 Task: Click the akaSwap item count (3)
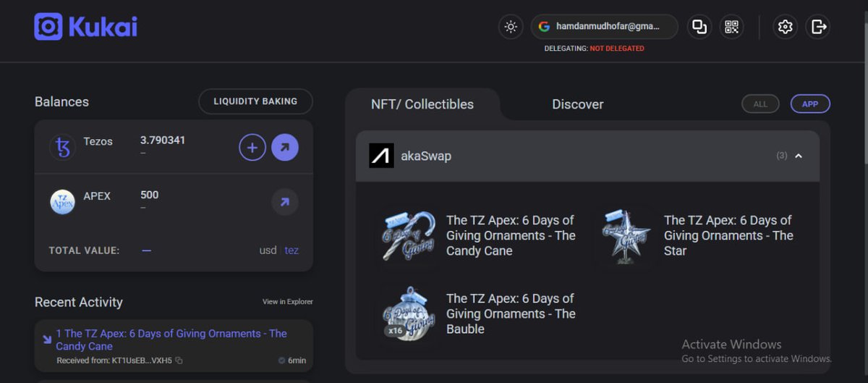(782, 156)
